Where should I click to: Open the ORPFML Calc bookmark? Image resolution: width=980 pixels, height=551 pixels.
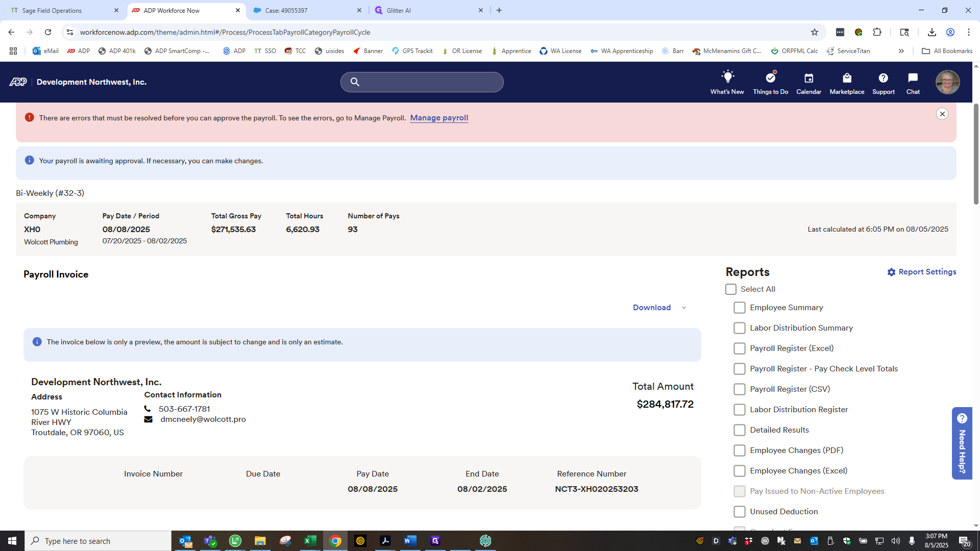pos(794,51)
